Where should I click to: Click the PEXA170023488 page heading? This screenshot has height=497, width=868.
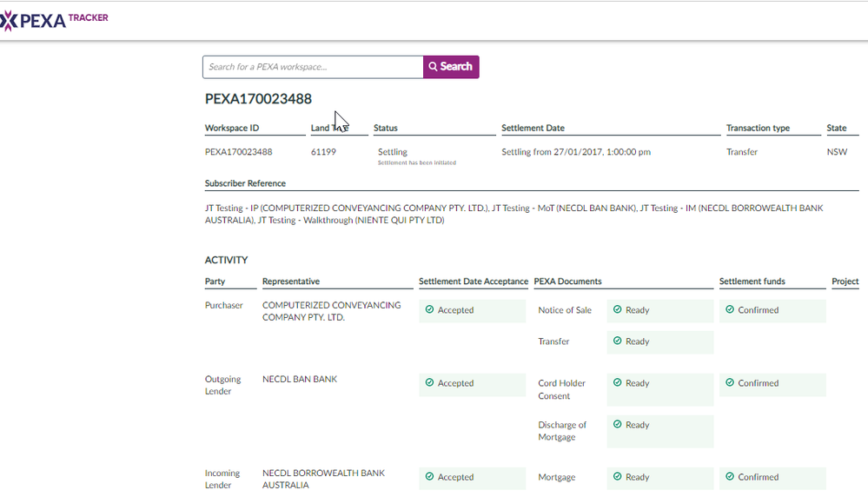pyautogui.click(x=258, y=99)
